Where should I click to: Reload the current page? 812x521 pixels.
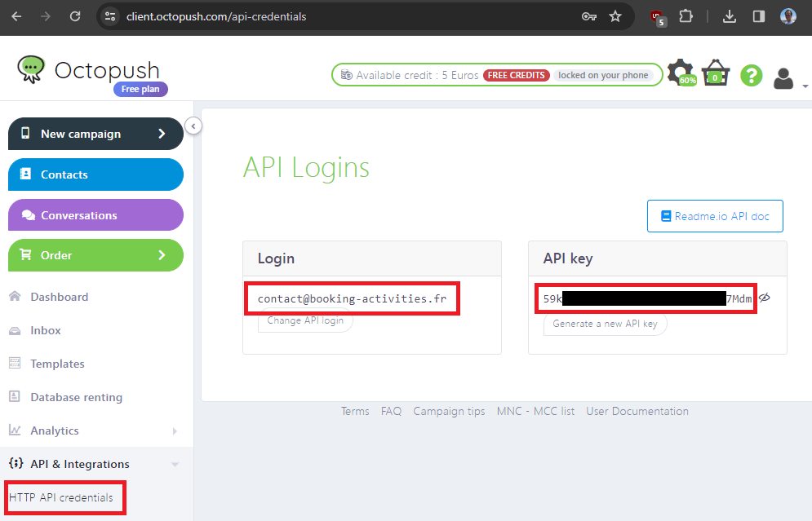[x=75, y=16]
